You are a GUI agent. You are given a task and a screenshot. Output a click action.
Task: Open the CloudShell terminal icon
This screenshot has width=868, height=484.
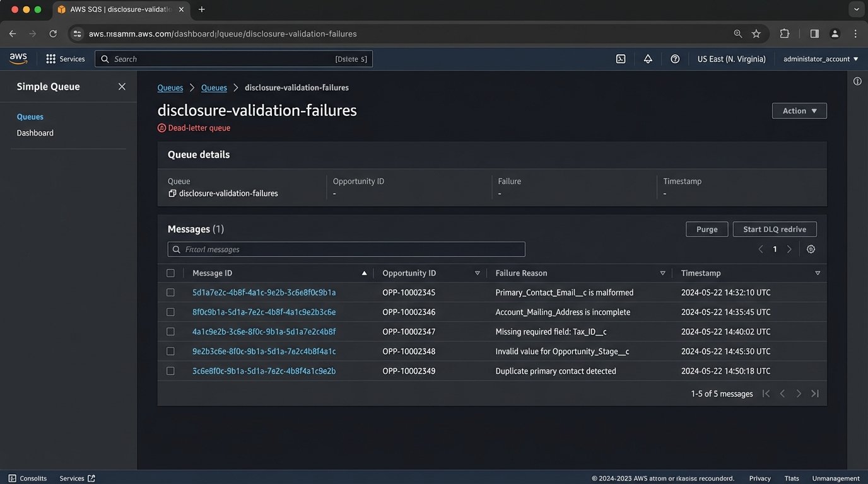coord(620,58)
